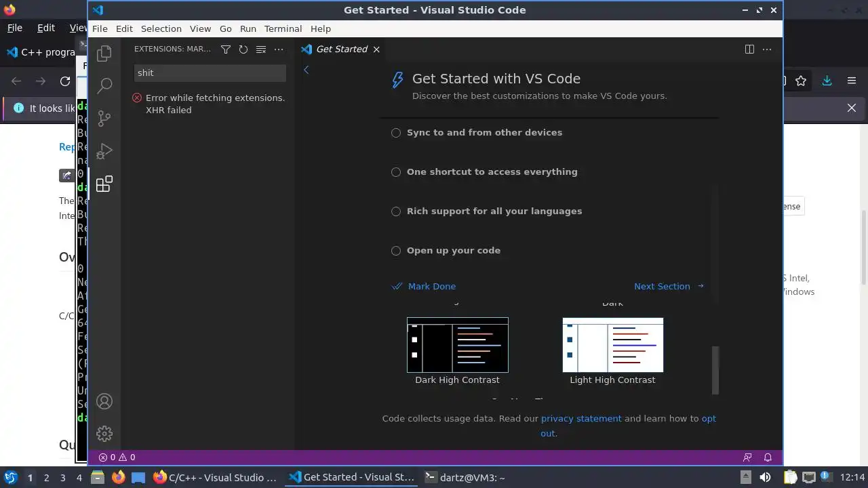Open the Explorer view in activity bar
The height and width of the screenshot is (488, 868).
[104, 54]
